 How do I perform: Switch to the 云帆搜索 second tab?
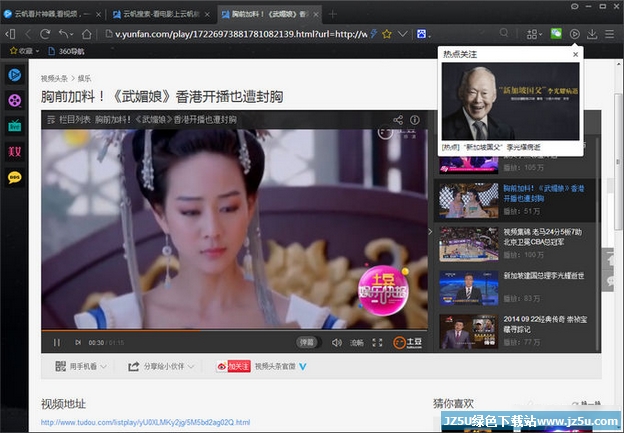pos(161,14)
